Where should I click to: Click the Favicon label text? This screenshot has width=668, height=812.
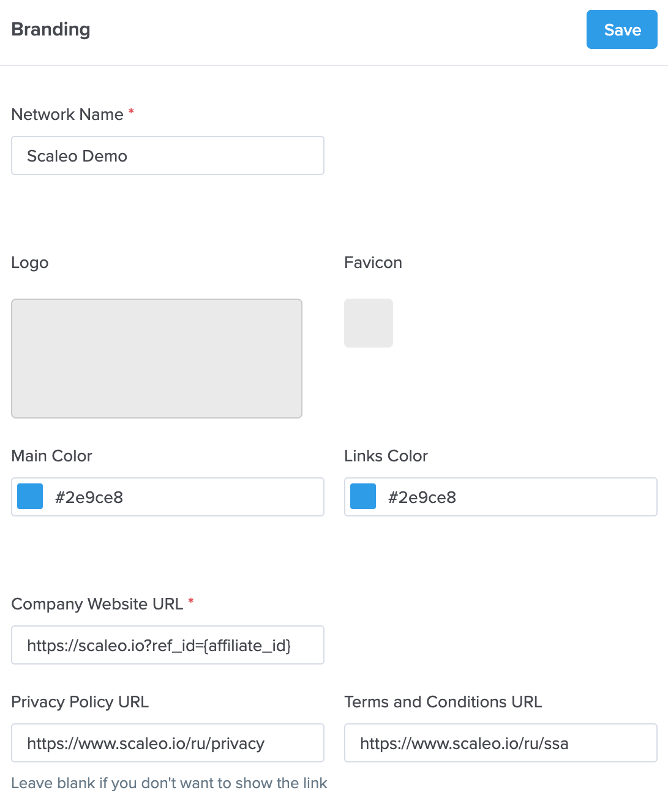pyautogui.click(x=373, y=263)
